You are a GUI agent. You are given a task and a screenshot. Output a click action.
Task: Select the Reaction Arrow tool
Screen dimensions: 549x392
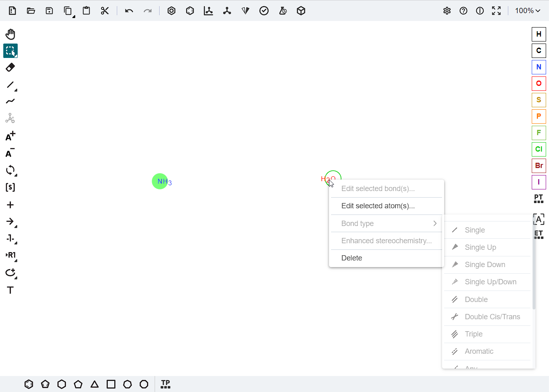[10, 221]
